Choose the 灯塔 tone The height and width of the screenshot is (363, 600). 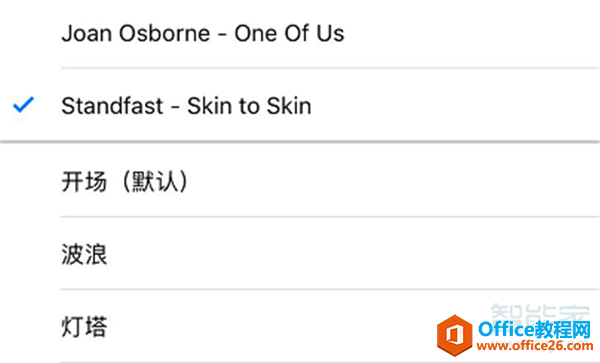[x=300, y=327]
